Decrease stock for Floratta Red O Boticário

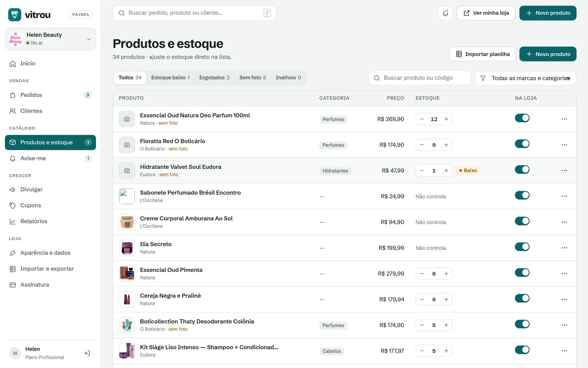click(422, 145)
